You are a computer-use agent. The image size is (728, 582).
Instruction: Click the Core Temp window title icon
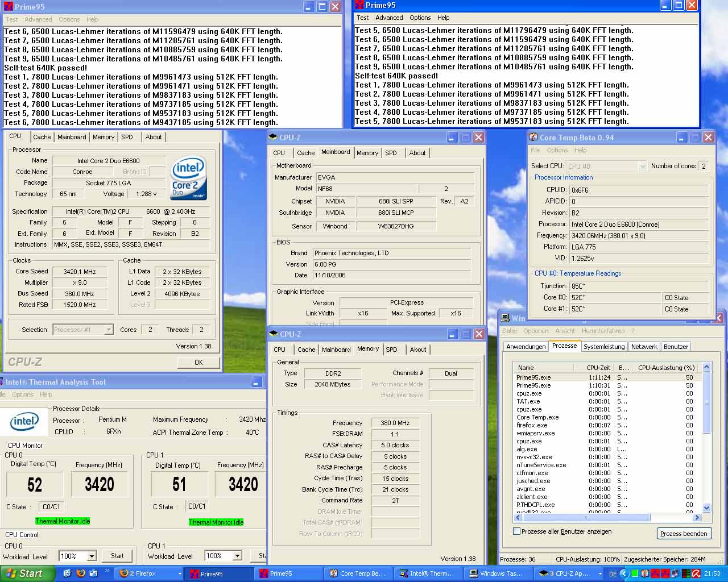tap(533, 137)
